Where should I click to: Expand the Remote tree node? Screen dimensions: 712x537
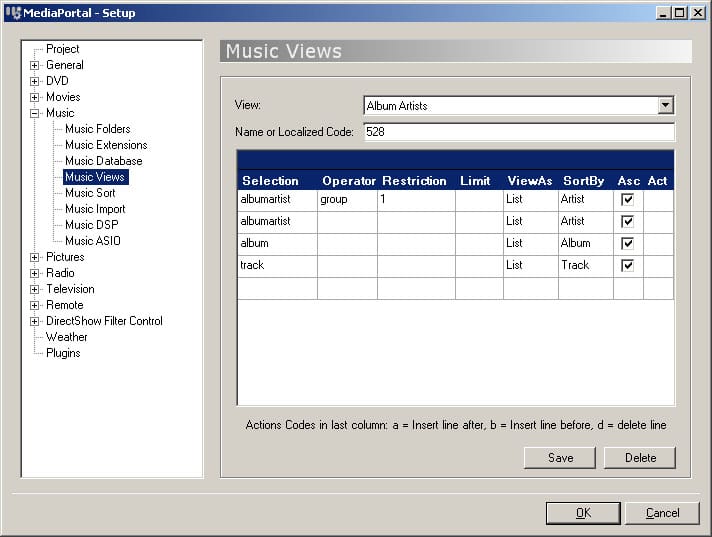pos(35,305)
